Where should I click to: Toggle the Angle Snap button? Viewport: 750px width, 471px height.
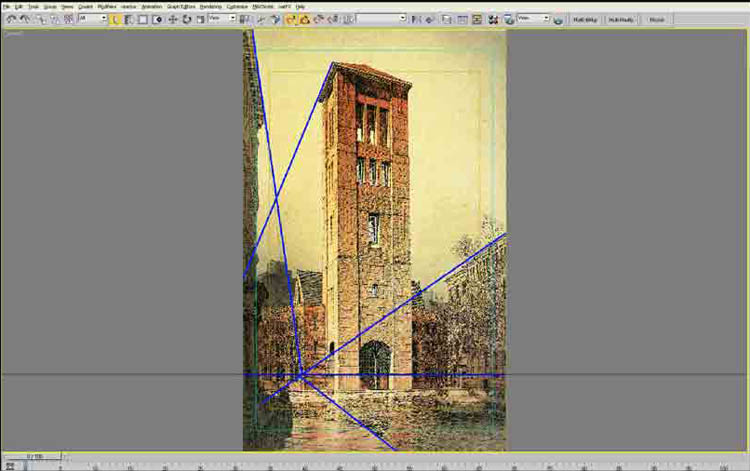click(x=304, y=19)
